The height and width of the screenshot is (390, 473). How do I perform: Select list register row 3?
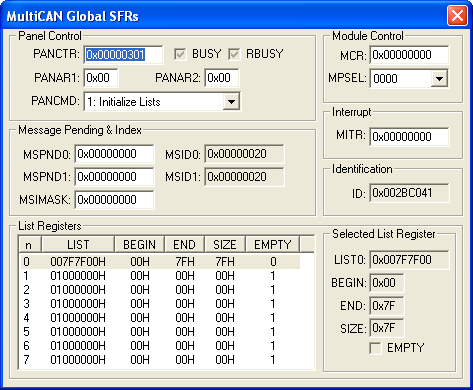click(x=160, y=304)
